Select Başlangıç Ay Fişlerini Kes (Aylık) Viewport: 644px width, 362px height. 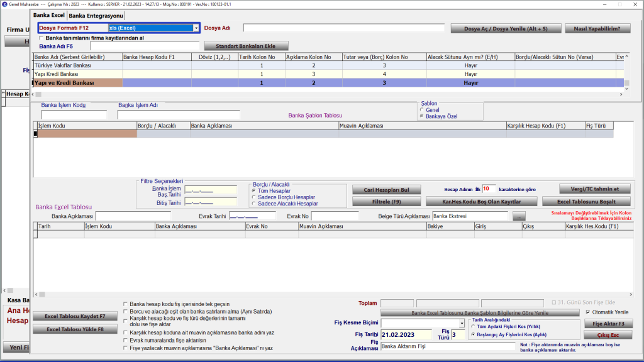coord(474,334)
